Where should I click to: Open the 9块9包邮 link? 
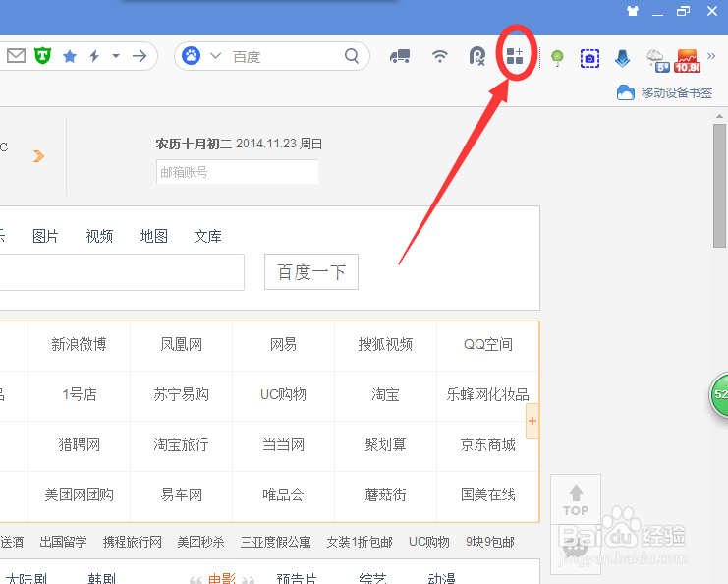point(490,542)
